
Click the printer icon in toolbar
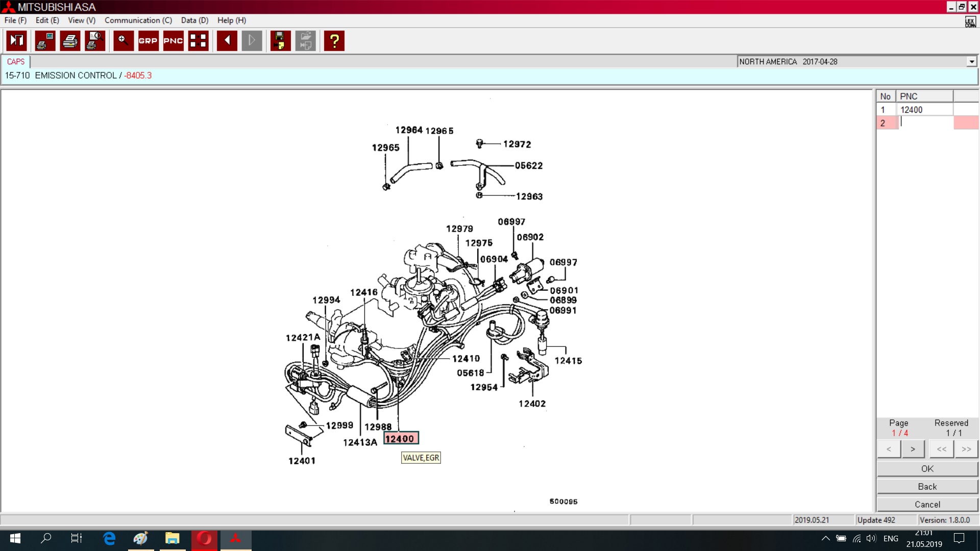coord(70,41)
